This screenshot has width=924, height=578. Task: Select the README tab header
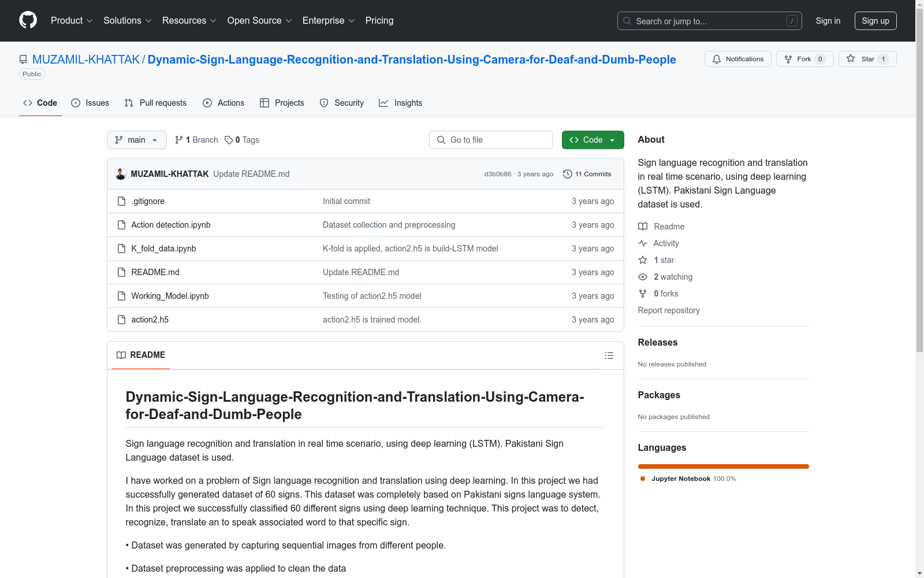[x=141, y=355]
